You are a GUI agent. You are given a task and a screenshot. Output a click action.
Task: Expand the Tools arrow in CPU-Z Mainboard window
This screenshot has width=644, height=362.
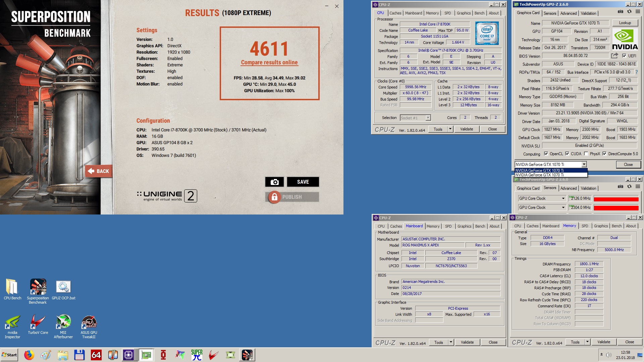click(451, 342)
